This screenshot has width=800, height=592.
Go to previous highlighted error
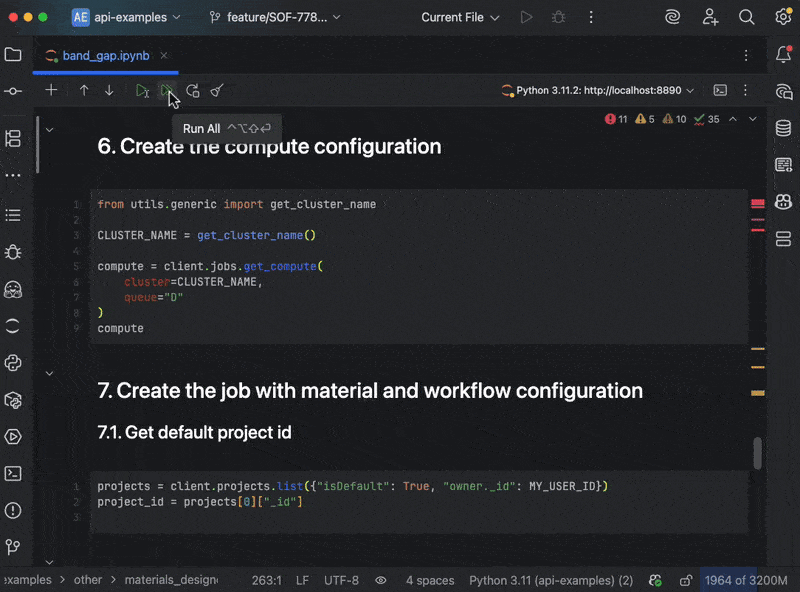tap(733, 119)
